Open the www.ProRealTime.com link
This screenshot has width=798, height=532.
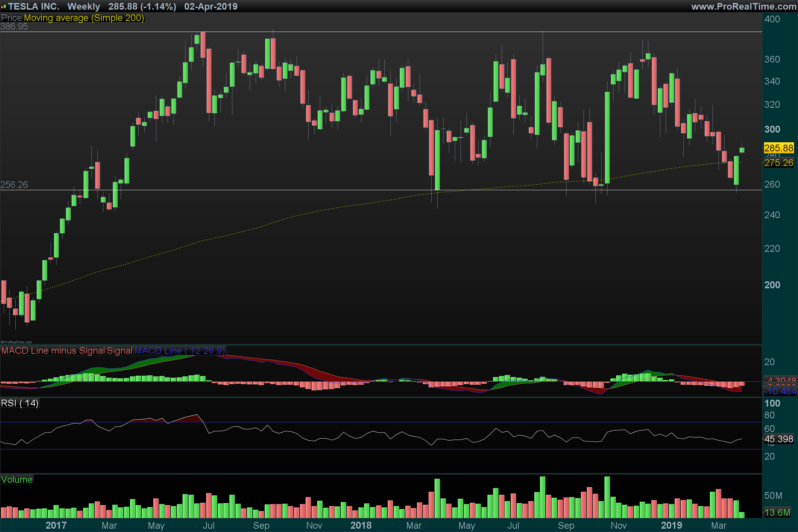tap(744, 6)
